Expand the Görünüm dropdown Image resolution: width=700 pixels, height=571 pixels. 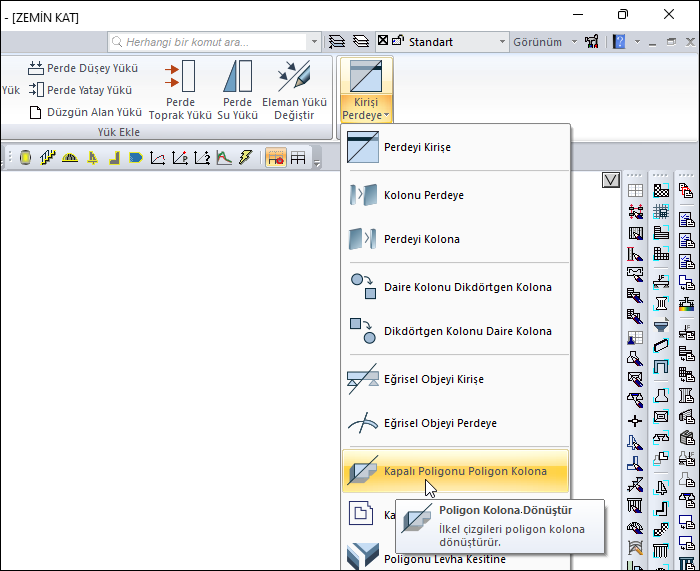(x=545, y=42)
